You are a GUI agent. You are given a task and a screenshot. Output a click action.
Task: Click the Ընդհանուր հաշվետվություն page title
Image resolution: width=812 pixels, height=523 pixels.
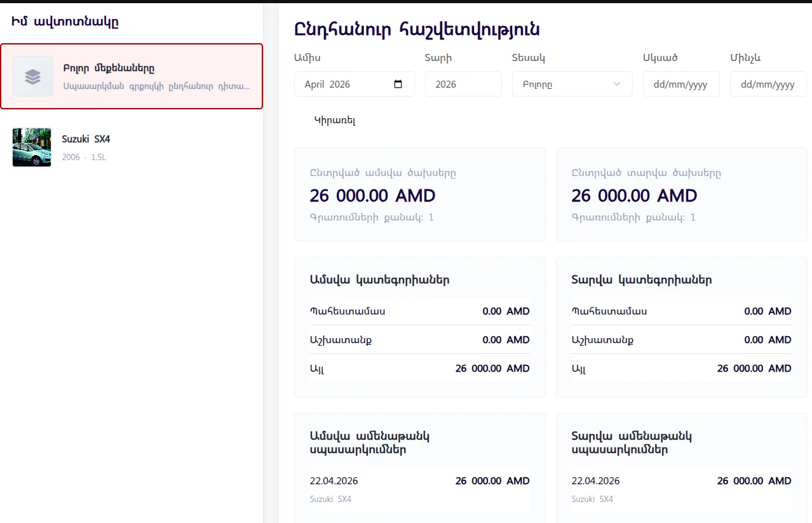tap(417, 29)
